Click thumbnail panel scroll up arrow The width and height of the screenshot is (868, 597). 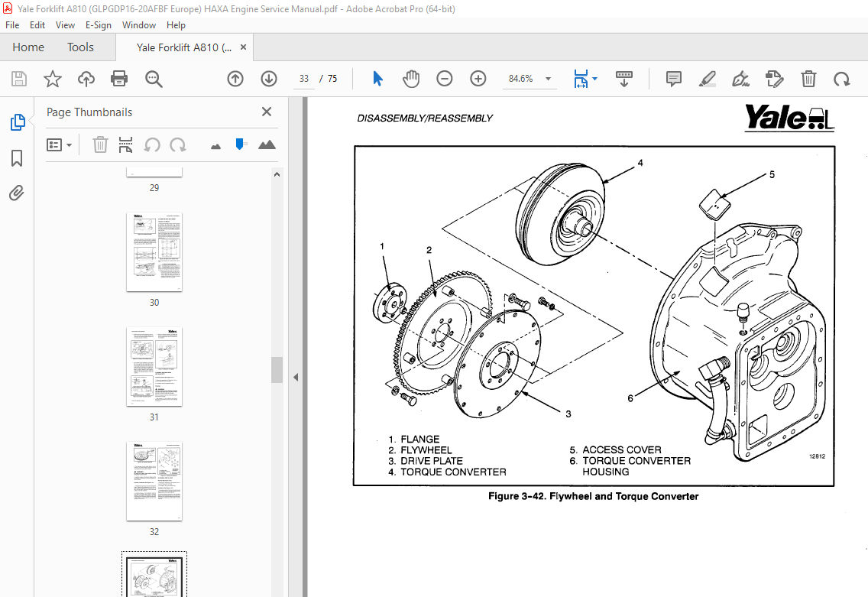pos(277,174)
